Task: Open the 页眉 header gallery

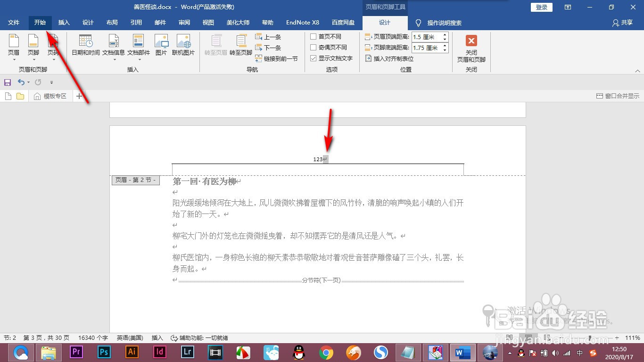Action: coord(14,48)
